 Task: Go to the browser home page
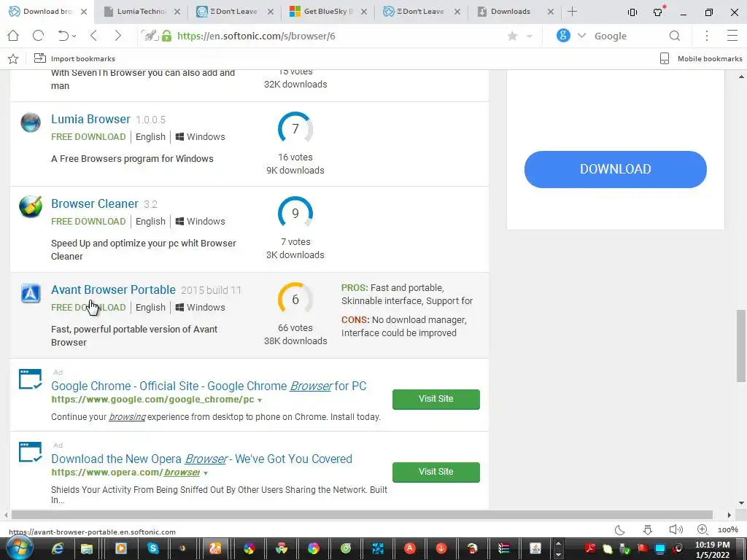click(x=13, y=36)
